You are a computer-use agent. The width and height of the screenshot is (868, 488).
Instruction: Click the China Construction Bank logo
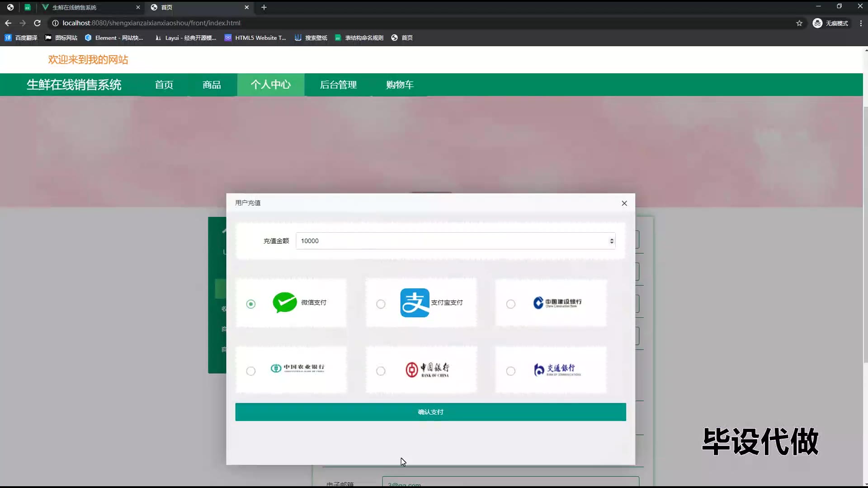(557, 303)
